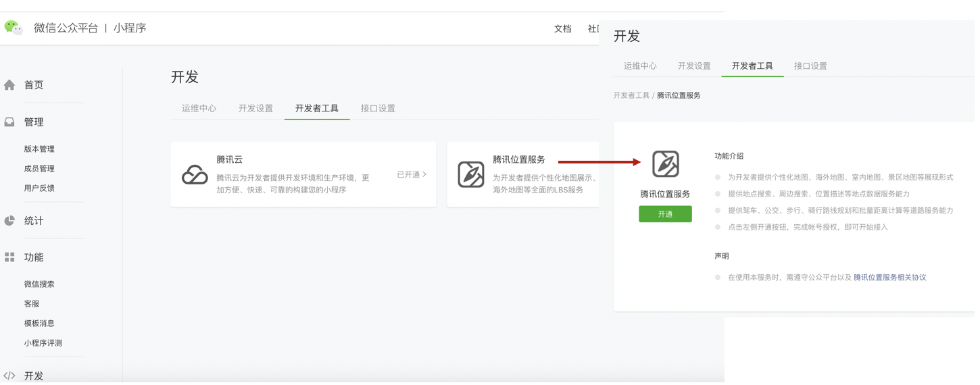Click the 腾讯云 cloud icon
The image size is (980, 385).
click(x=195, y=175)
